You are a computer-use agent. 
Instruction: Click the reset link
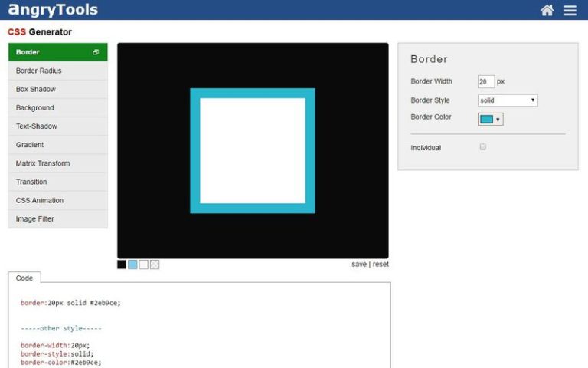381,264
